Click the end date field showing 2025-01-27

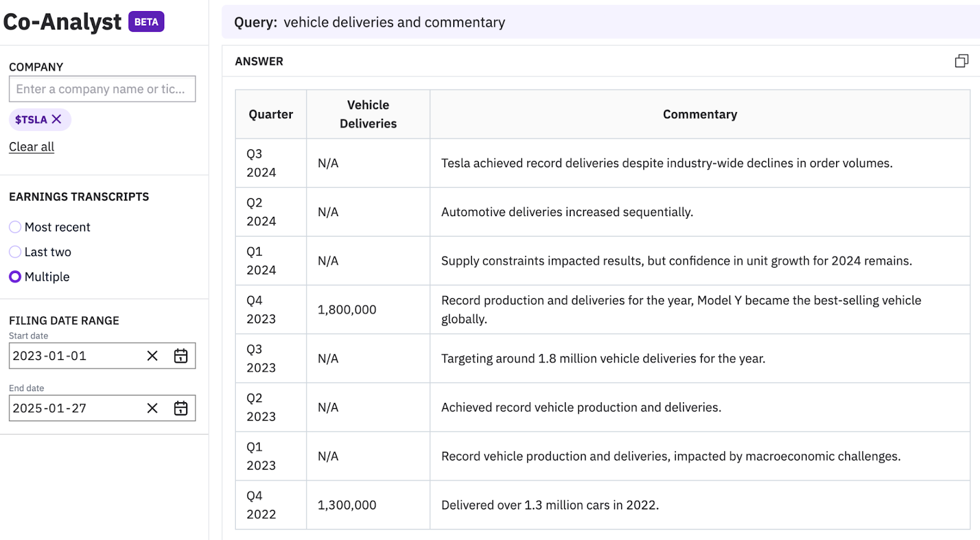pos(73,408)
